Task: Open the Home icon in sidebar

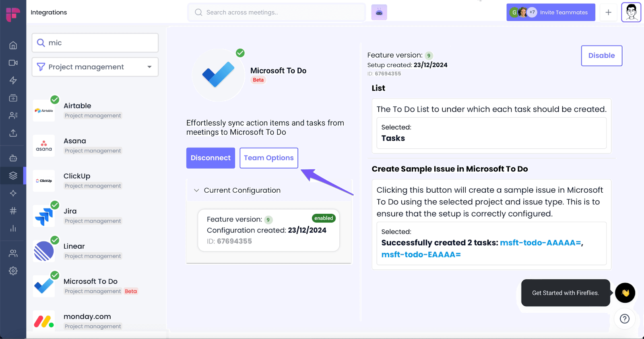Action: (x=13, y=45)
